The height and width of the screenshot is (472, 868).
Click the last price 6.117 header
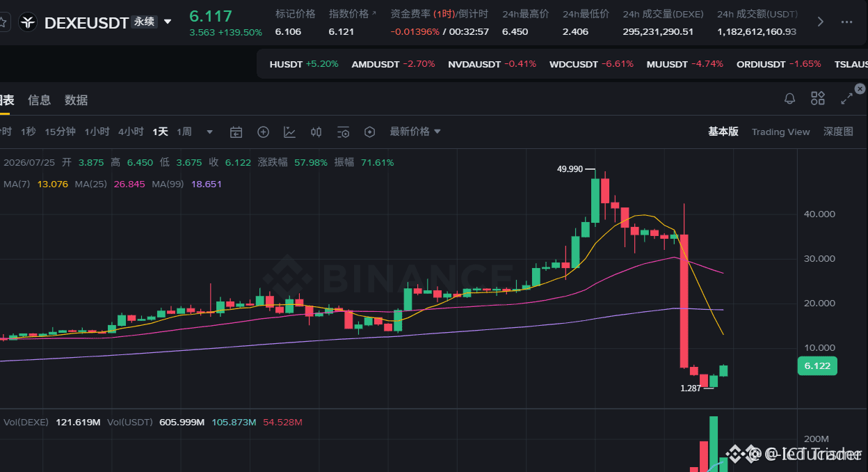click(x=211, y=16)
